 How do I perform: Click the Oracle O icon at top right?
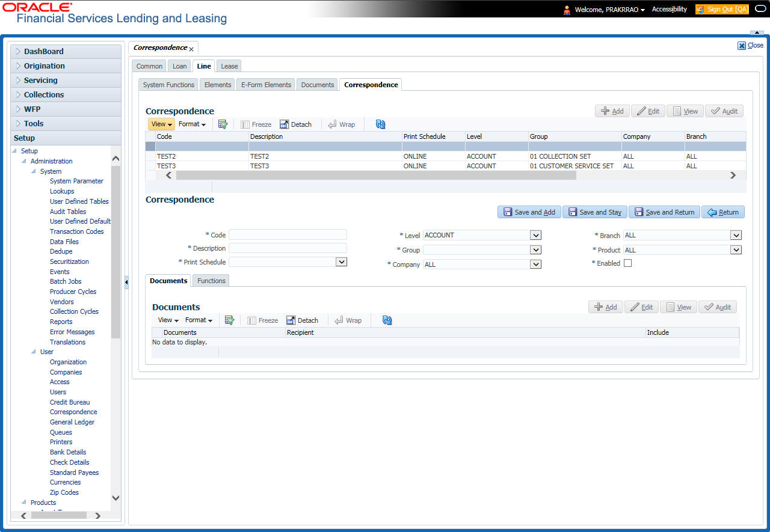click(x=760, y=9)
